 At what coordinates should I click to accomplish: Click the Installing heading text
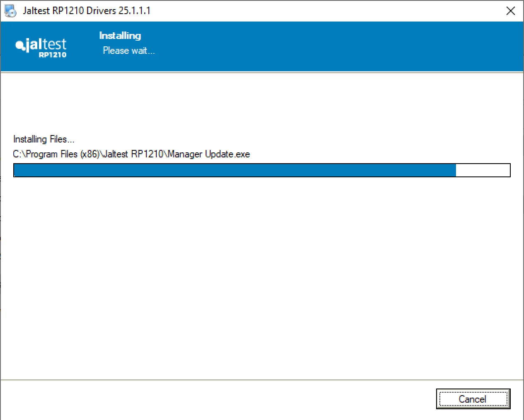pyautogui.click(x=120, y=36)
